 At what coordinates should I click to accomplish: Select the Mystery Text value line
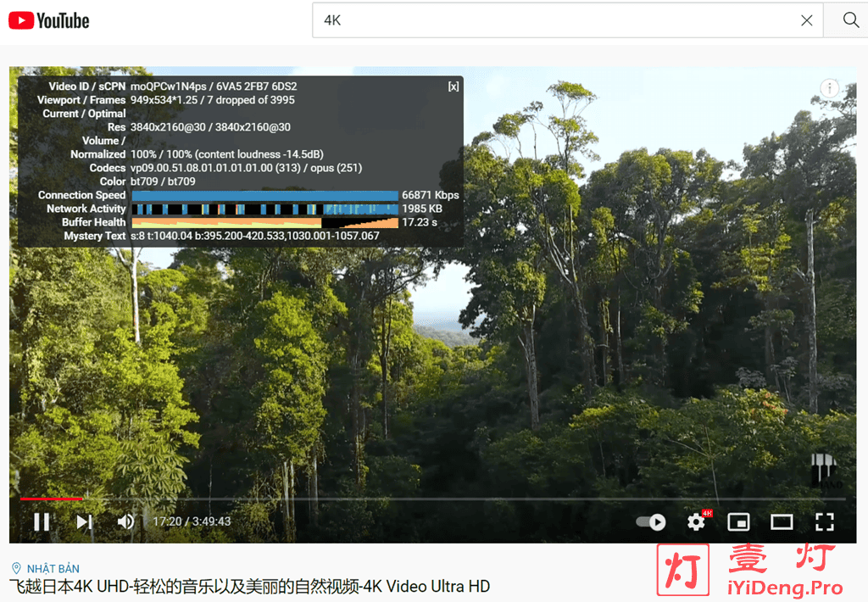tap(254, 236)
